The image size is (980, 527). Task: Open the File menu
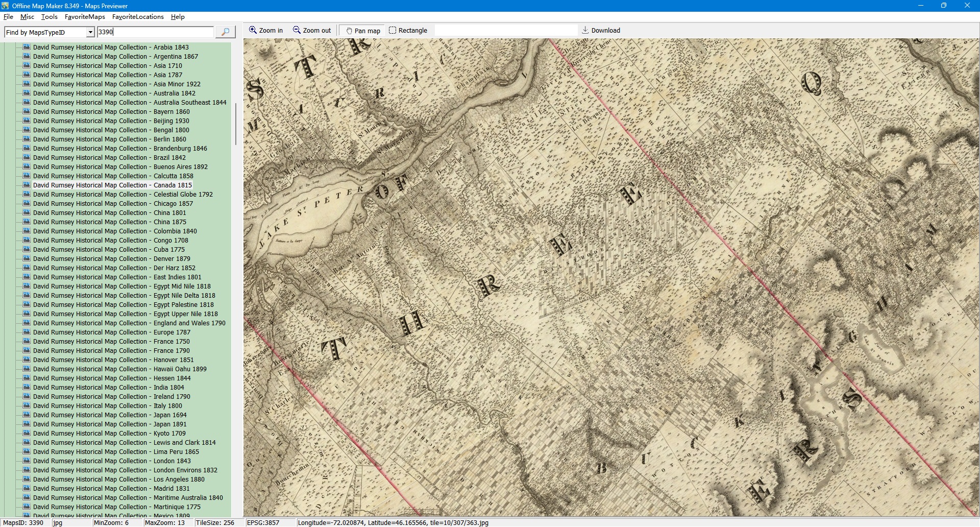coord(8,17)
